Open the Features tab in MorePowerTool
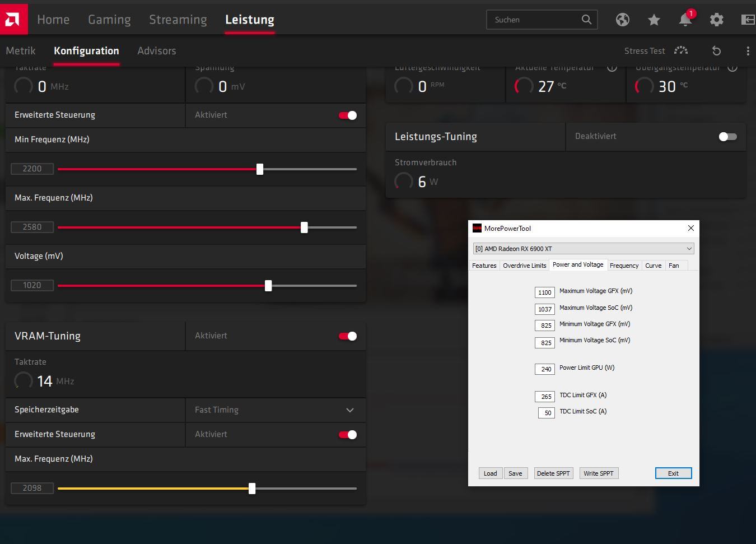Screen dimensions: 756x544 click(x=484, y=266)
